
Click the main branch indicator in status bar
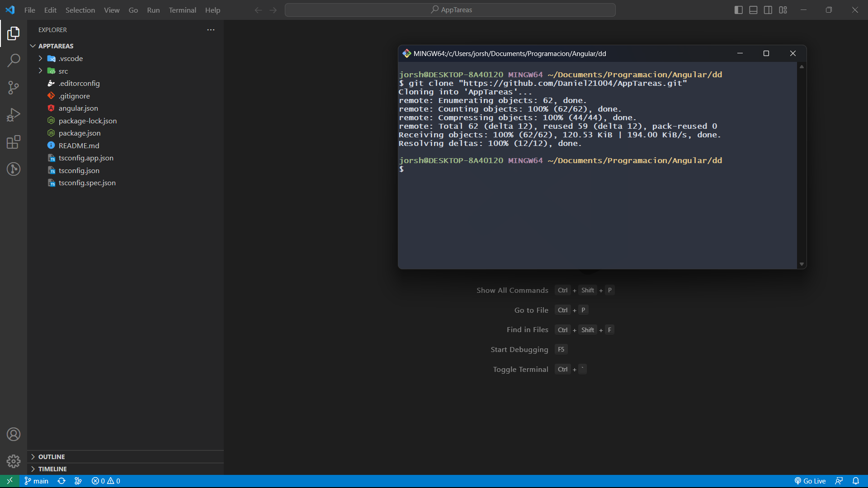coord(36,481)
